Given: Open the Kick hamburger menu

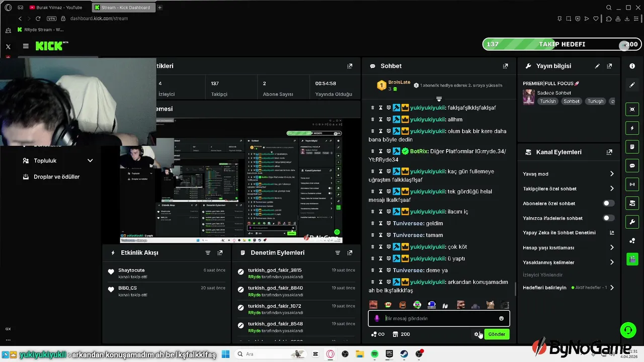Looking at the screenshot, I should pos(26,46).
